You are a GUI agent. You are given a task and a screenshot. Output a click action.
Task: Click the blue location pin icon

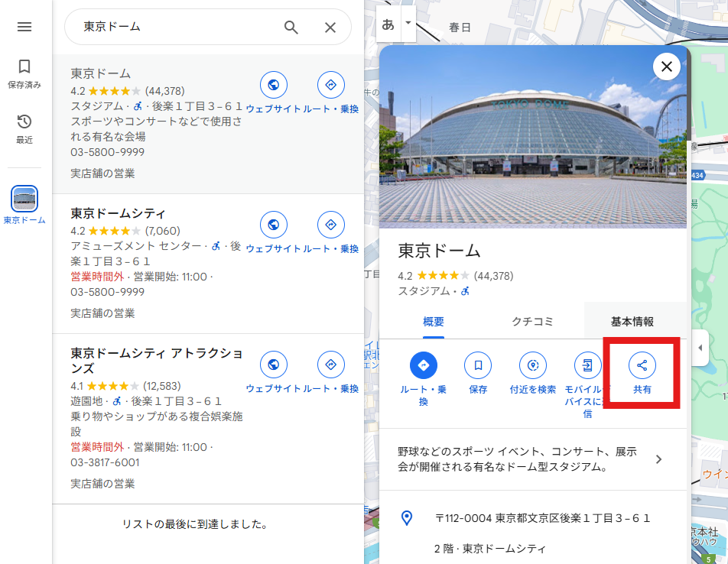click(407, 518)
